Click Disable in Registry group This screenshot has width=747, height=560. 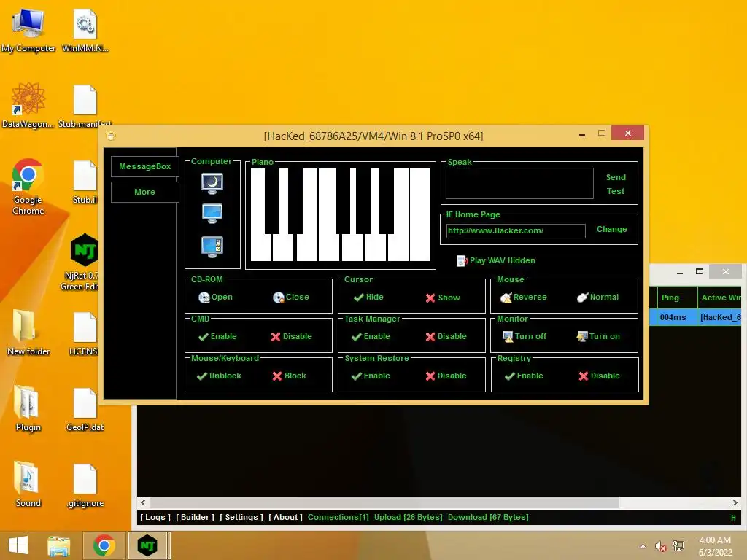pos(600,376)
